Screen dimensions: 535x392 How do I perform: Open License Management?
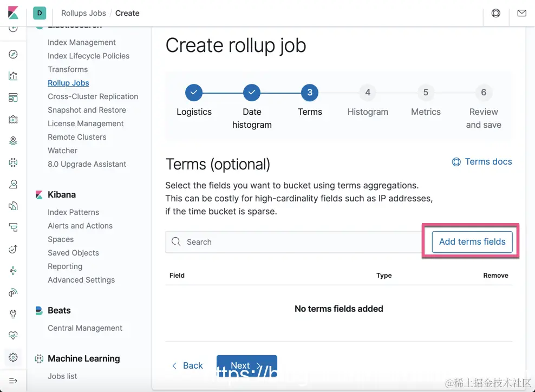pos(86,123)
